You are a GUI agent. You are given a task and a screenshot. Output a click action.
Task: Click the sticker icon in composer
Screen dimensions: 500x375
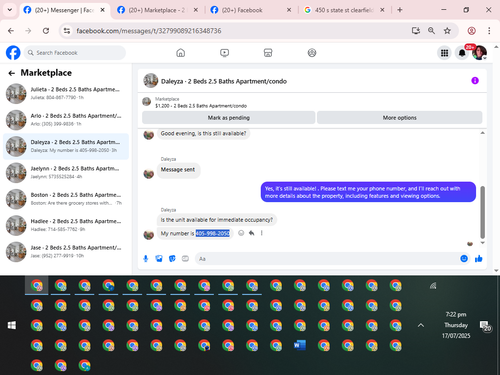point(172,259)
